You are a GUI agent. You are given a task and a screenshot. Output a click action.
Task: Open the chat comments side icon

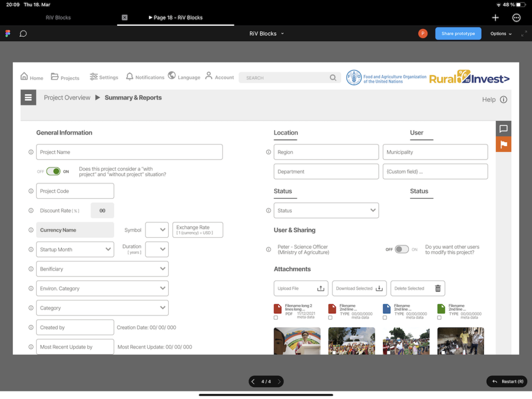[x=503, y=129]
